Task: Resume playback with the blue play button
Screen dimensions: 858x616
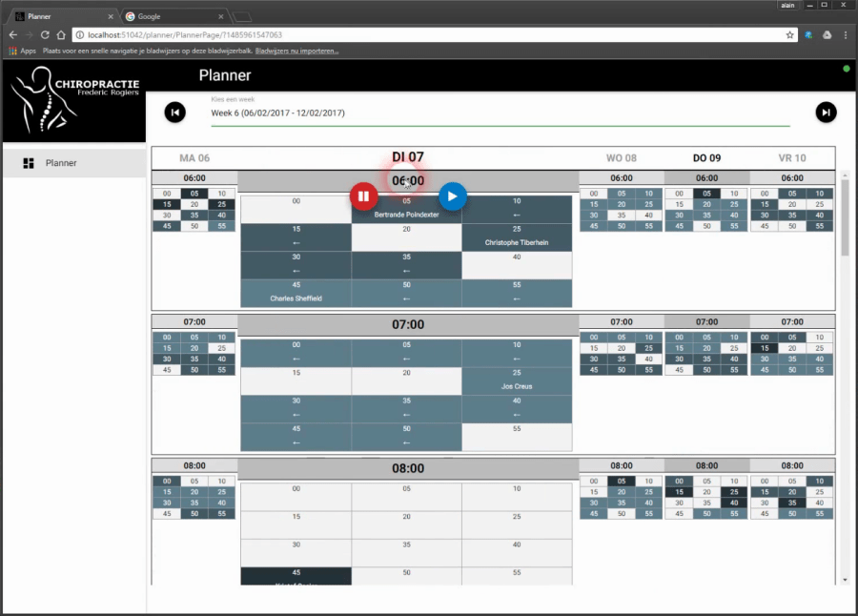Action: point(452,195)
